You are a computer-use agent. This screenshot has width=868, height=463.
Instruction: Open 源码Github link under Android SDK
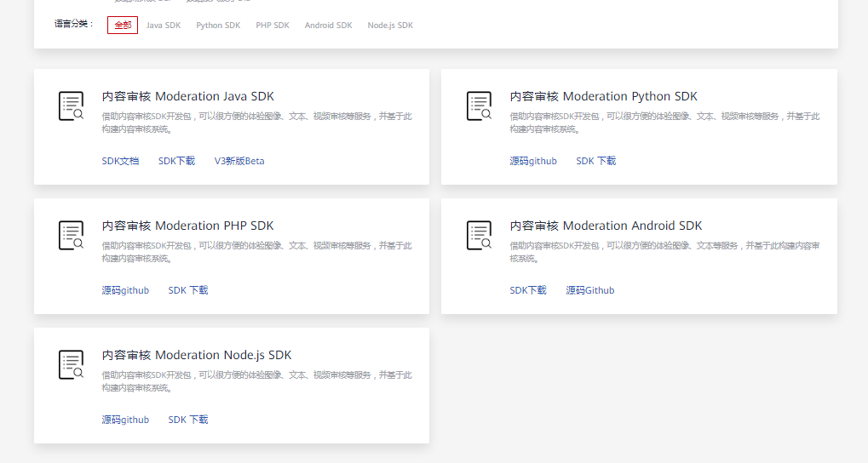[590, 290]
